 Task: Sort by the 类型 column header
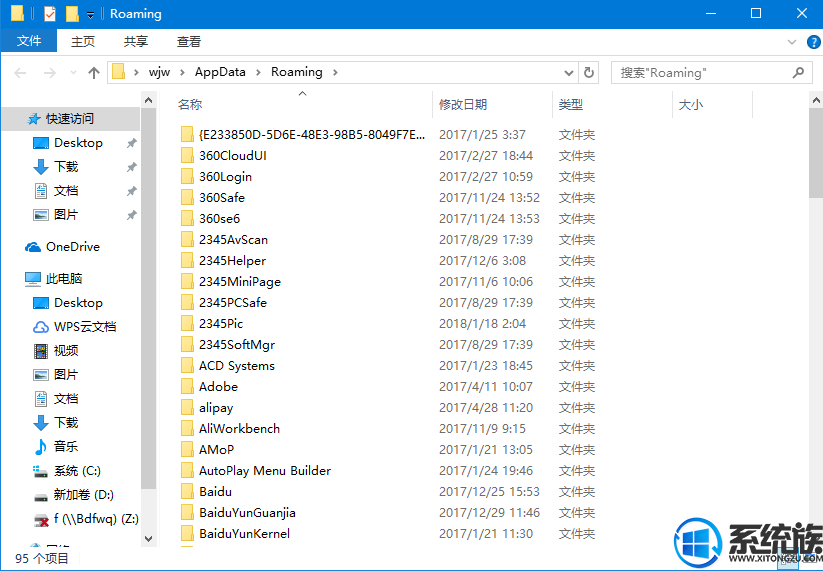pos(571,104)
